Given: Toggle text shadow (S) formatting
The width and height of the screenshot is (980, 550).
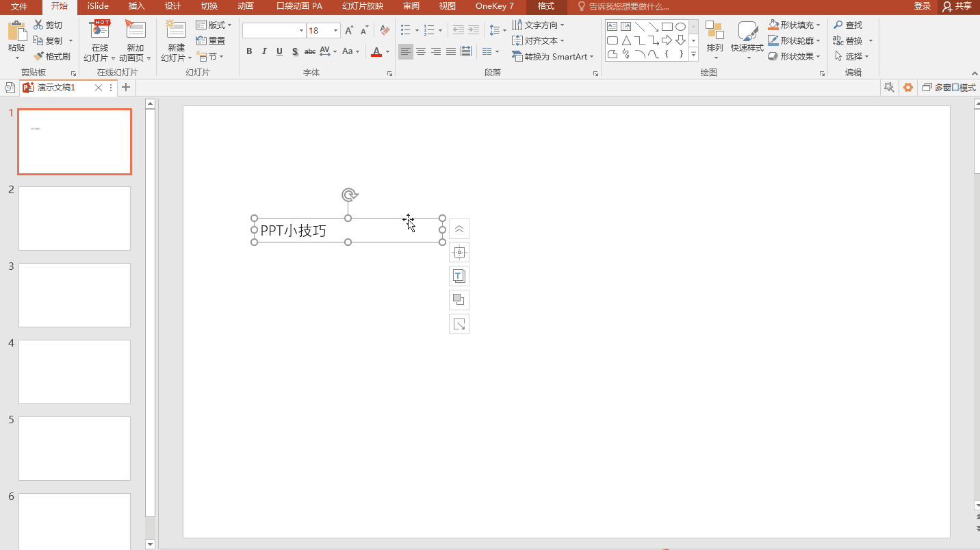Looking at the screenshot, I should (295, 51).
